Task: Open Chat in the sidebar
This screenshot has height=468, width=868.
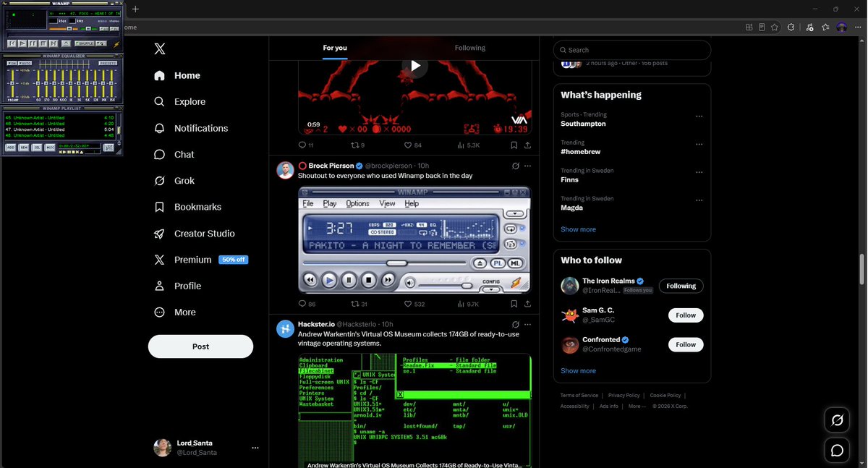Action: (x=174, y=154)
